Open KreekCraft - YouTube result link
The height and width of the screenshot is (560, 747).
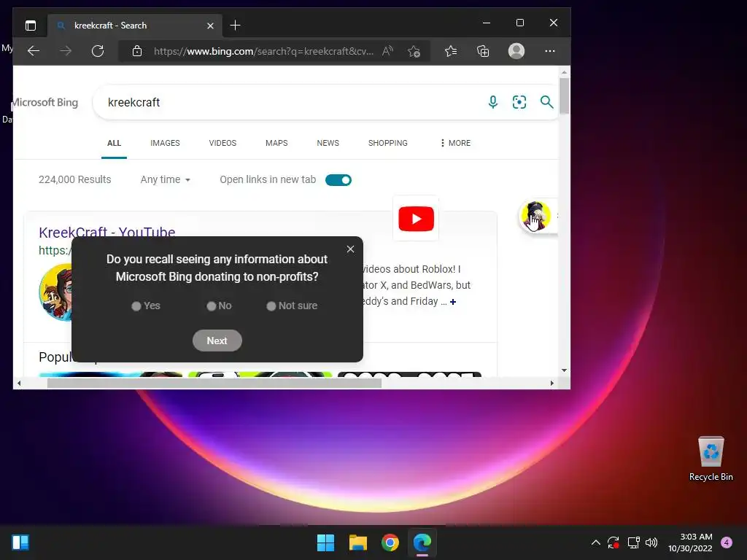107,231
